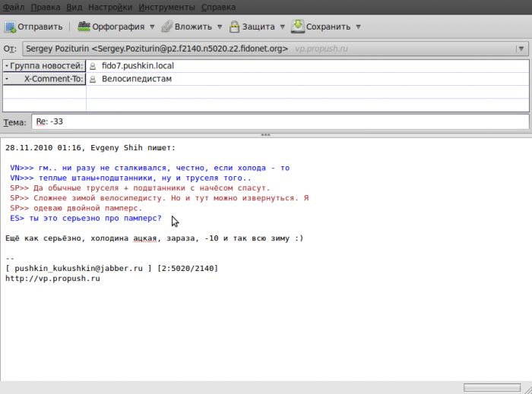Open the Вложить dropdown arrow
This screenshot has height=394, width=532.
pos(220,27)
